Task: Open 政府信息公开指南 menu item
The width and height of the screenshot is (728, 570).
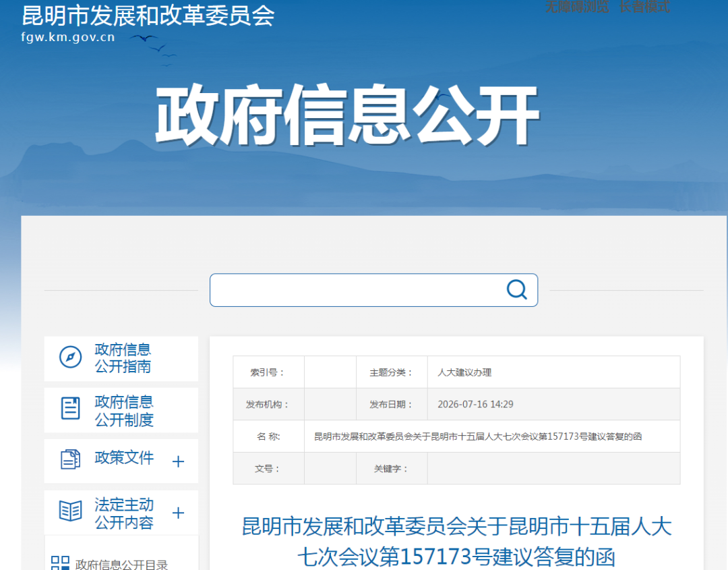Action: 121,359
